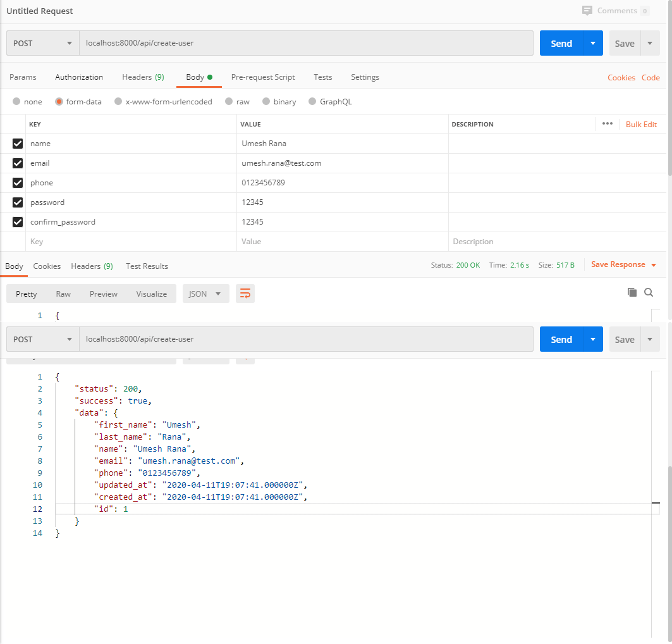Switch to the Params tab

pos(23,77)
